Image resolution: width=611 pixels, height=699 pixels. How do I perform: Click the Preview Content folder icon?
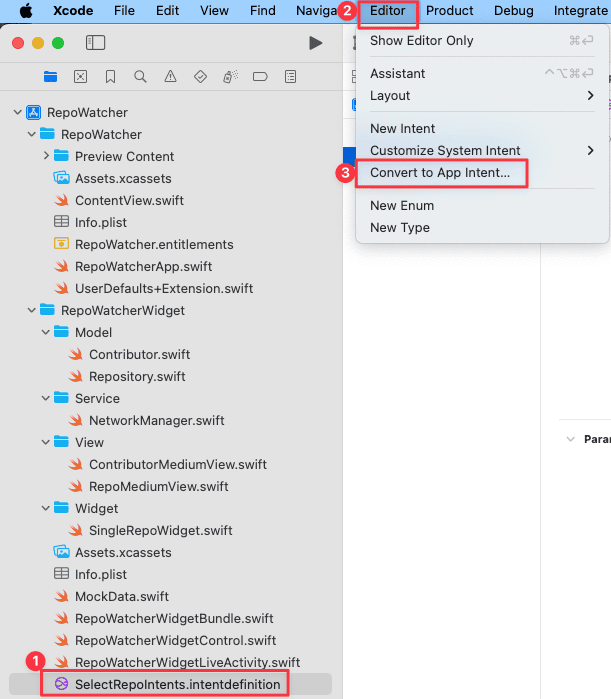(x=61, y=156)
